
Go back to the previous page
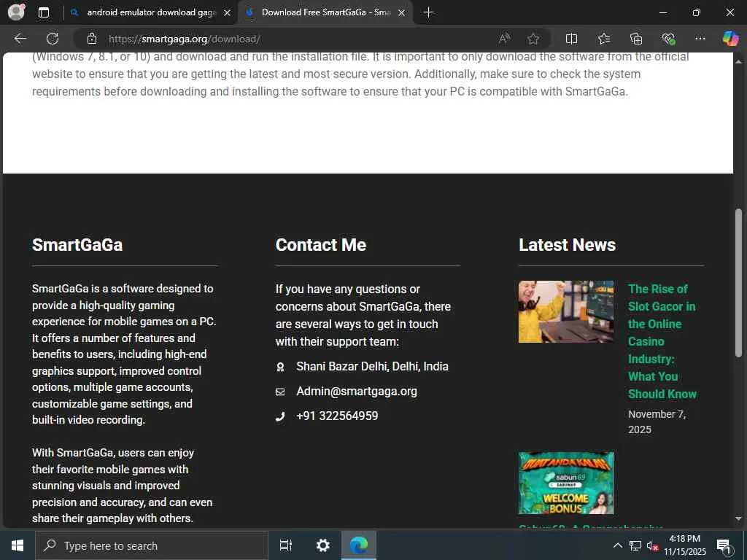pos(20,39)
